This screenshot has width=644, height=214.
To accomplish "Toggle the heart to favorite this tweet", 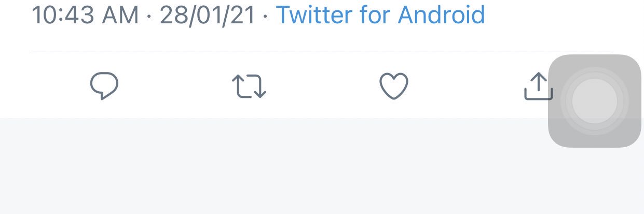I will (x=394, y=86).
